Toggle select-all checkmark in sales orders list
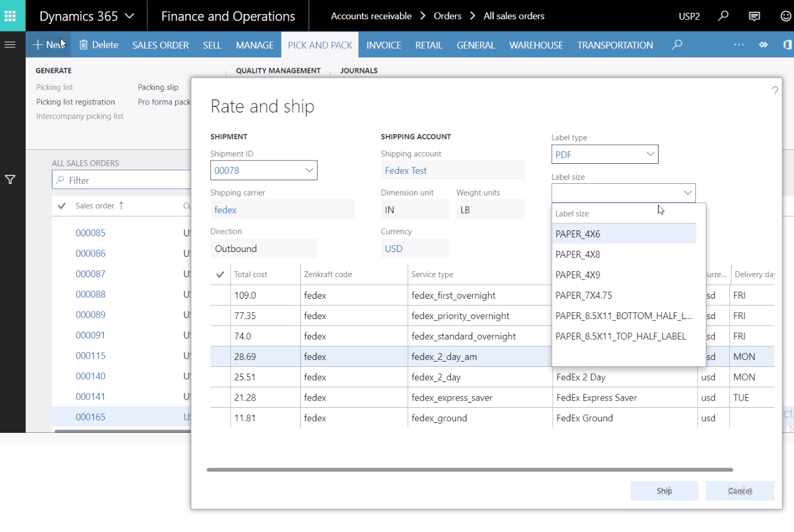The width and height of the screenshot is (794, 532). tap(62, 205)
